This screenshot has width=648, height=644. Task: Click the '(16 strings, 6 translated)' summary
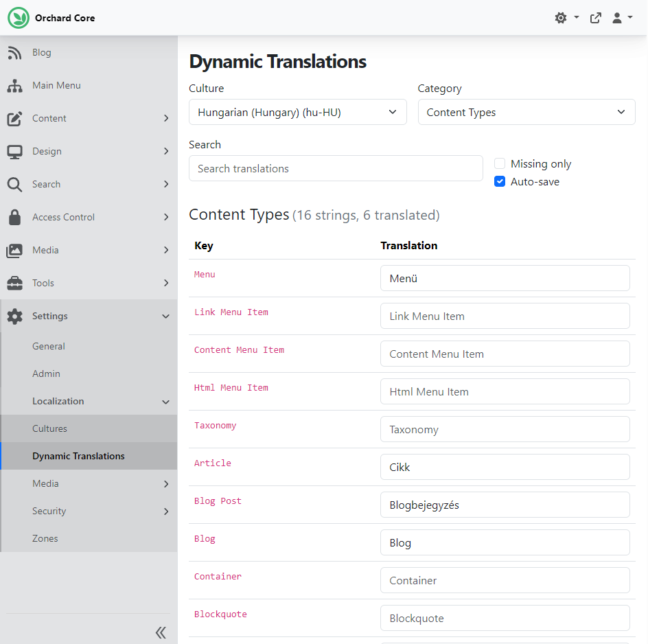366,216
